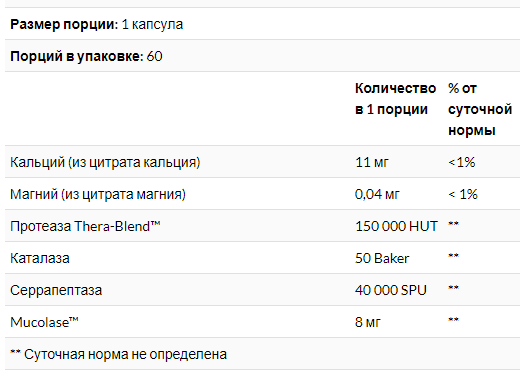Click the 'Количество в 1 порции' column header
This screenshot has width=528, height=376.
click(x=395, y=99)
